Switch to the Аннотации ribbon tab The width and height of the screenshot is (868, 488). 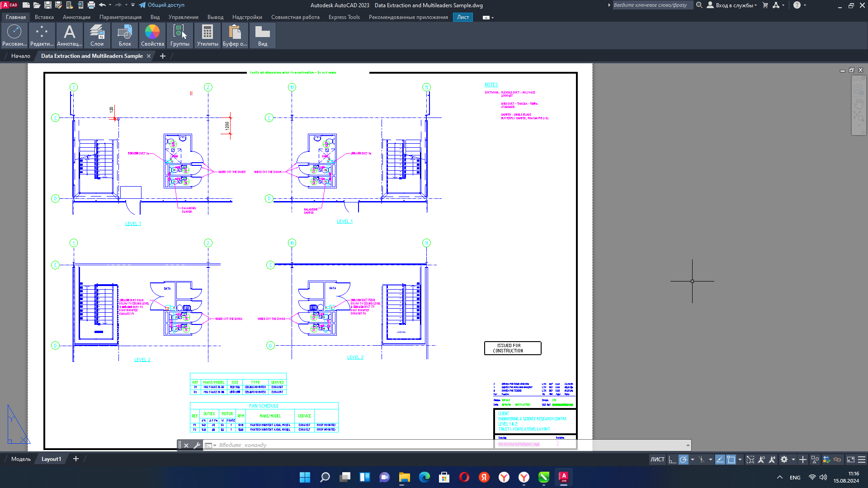[x=76, y=17]
